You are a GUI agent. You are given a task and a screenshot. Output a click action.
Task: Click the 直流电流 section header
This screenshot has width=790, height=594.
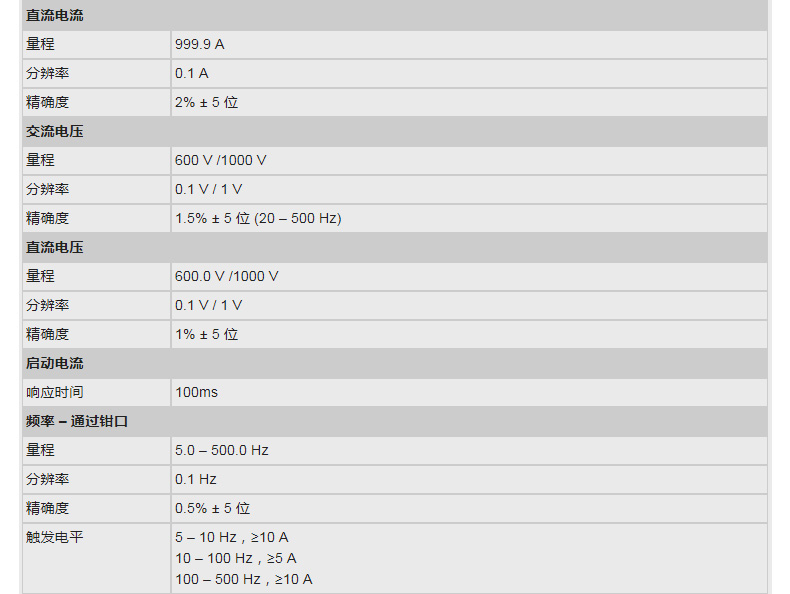pyautogui.click(x=55, y=15)
